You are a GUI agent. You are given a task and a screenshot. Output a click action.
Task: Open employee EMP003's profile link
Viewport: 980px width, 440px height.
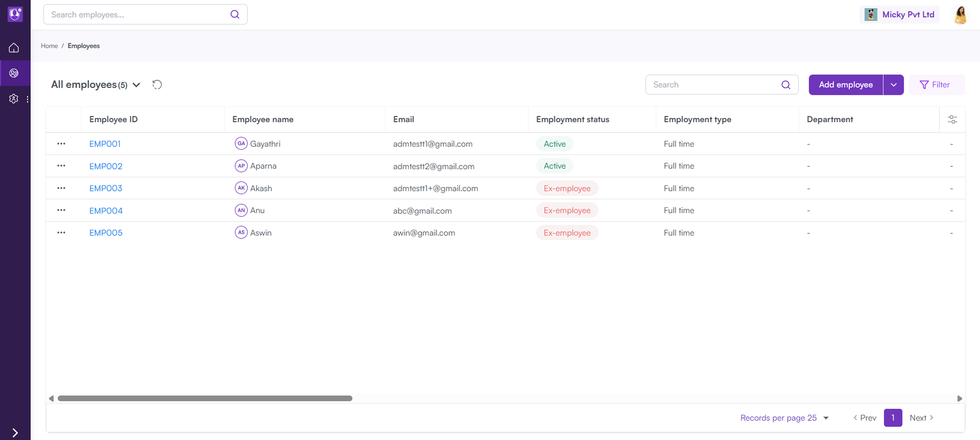[105, 188]
